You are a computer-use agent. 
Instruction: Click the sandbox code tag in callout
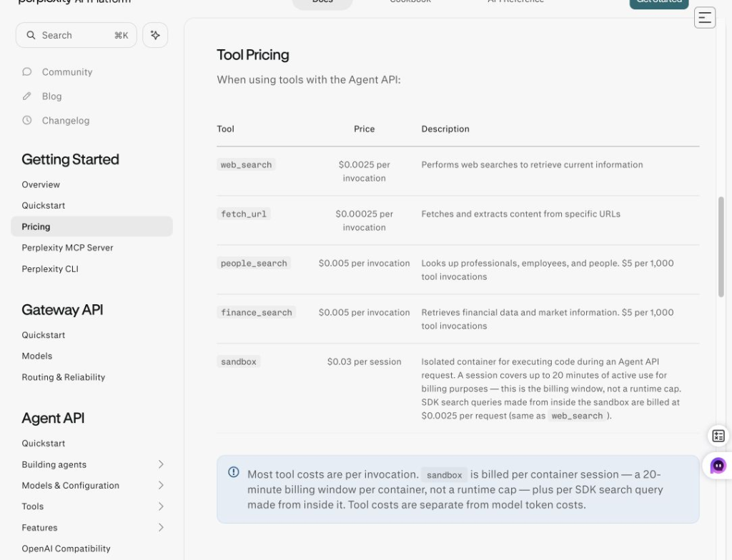(x=444, y=474)
